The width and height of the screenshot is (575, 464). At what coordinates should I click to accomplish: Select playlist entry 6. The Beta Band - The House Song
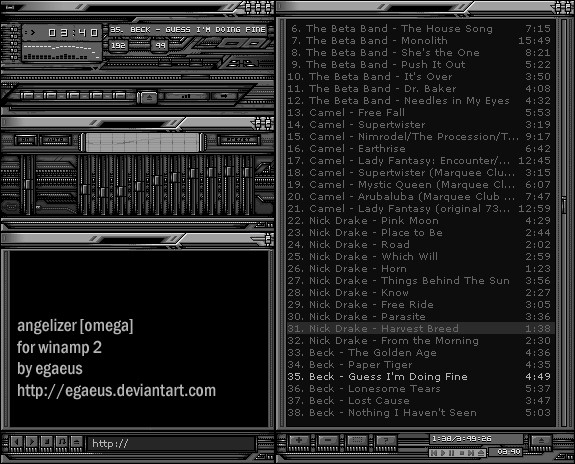click(420, 29)
